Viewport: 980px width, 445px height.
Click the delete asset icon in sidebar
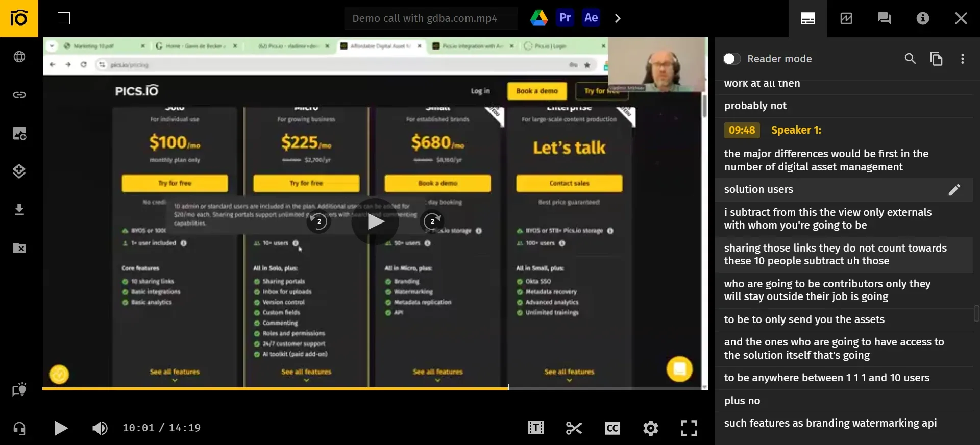pyautogui.click(x=19, y=248)
